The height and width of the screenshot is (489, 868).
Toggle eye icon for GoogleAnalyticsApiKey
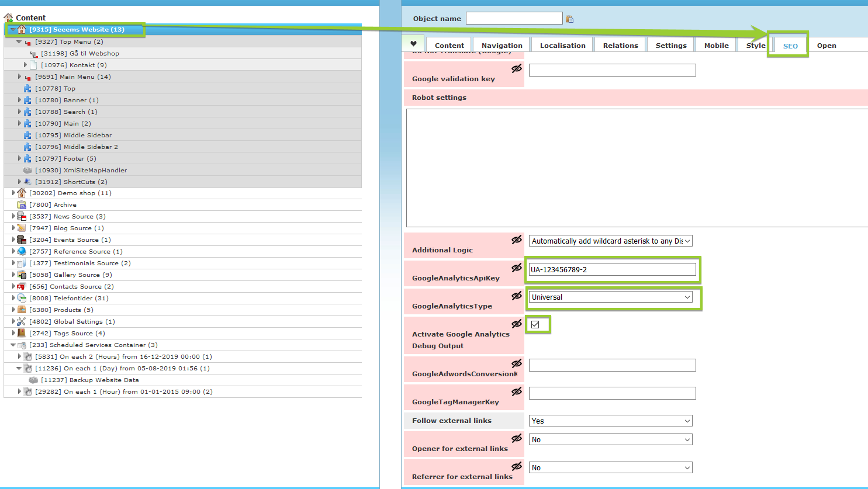[x=517, y=268]
